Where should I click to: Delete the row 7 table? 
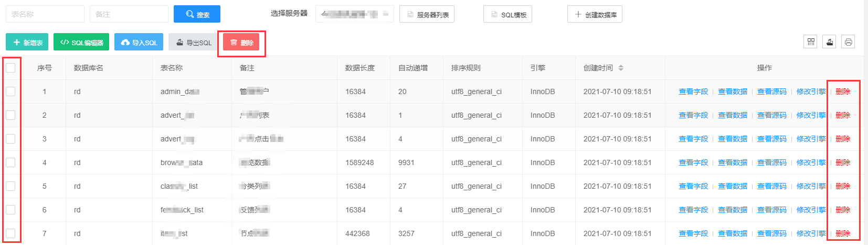(843, 233)
